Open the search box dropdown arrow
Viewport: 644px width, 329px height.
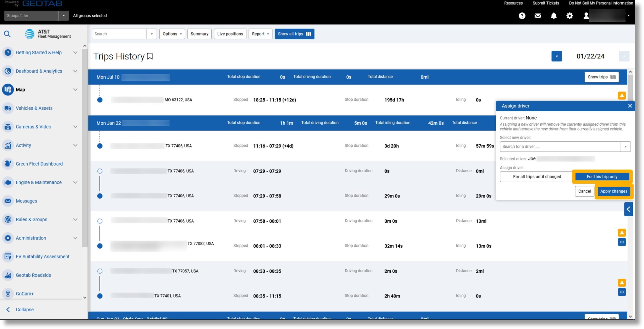pyautogui.click(x=151, y=34)
